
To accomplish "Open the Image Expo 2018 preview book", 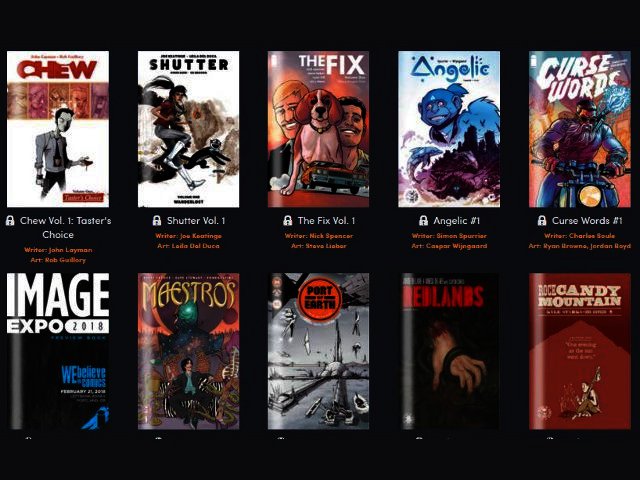I will [58, 351].
